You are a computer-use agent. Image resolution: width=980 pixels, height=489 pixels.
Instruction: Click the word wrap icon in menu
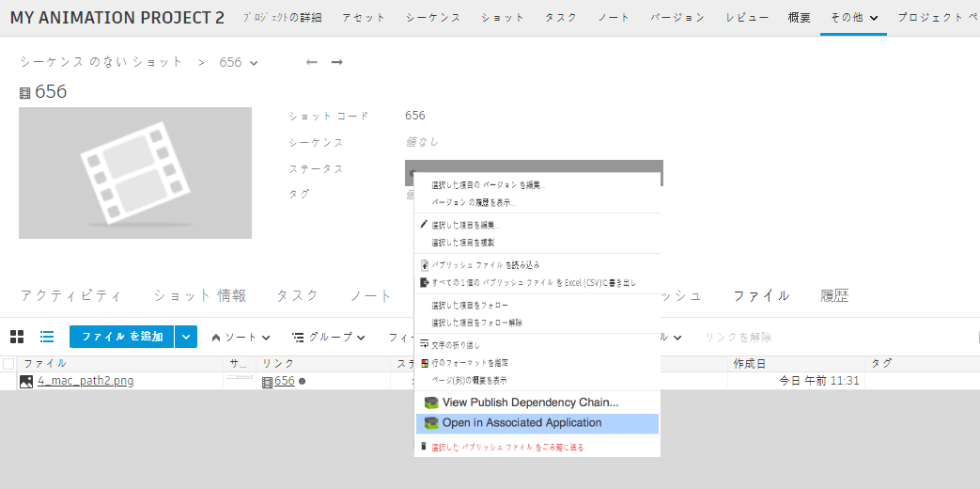coord(425,344)
